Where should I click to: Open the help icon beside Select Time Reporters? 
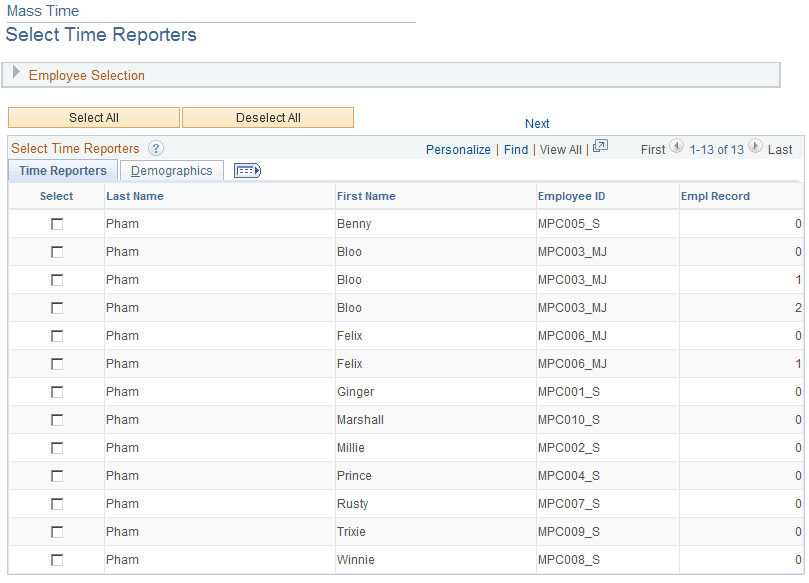pyautogui.click(x=156, y=149)
